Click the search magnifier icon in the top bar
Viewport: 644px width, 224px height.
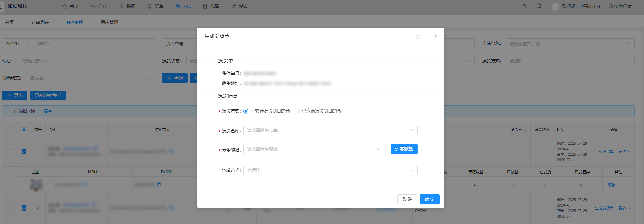click(524, 6)
